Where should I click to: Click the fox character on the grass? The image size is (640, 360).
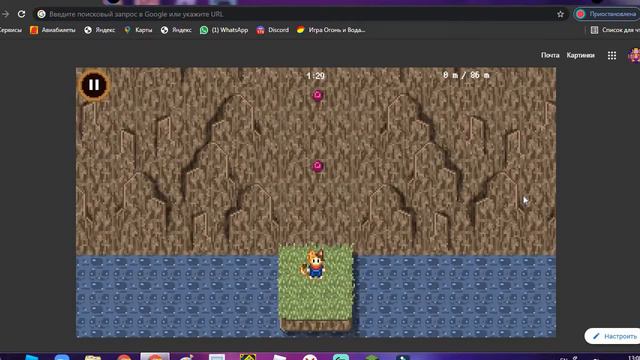tap(314, 264)
